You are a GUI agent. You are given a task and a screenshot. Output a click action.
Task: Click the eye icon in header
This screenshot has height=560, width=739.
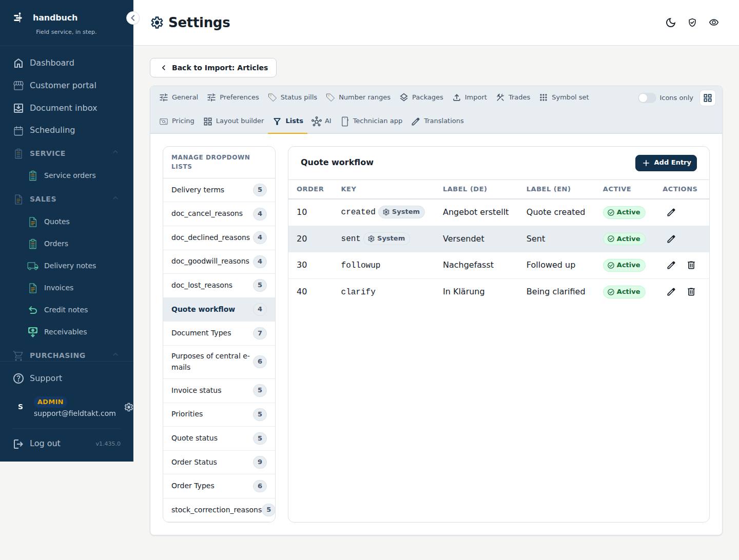coord(714,23)
